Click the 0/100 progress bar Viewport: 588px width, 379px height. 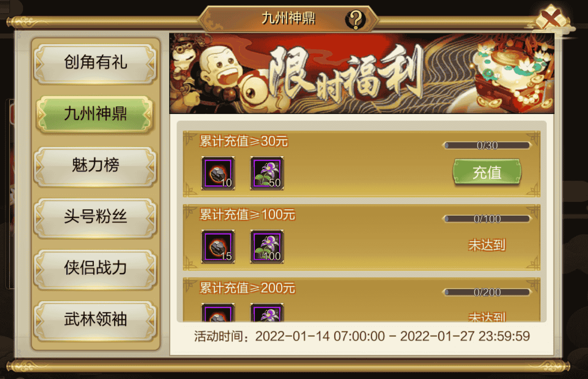(x=487, y=219)
